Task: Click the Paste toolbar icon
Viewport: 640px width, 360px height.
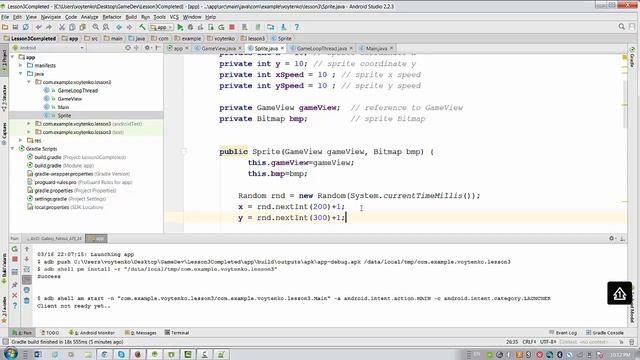Action: click(x=82, y=27)
